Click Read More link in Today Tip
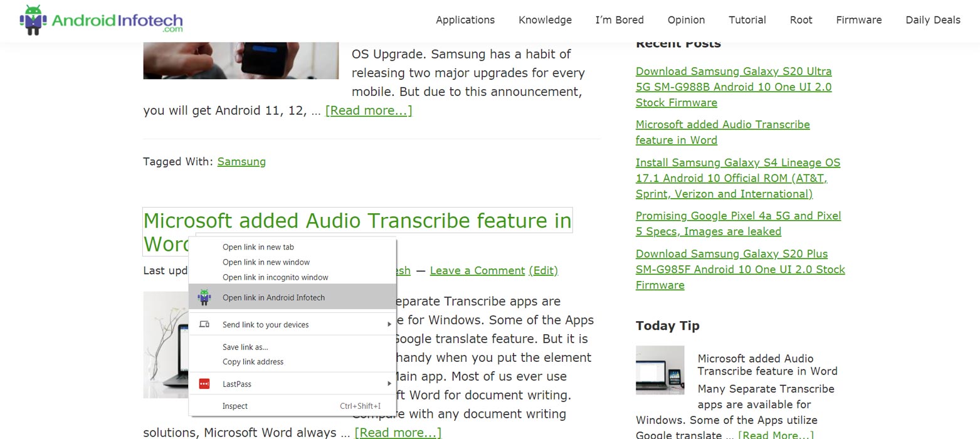Screen dimensions: 980x439 pos(776,435)
